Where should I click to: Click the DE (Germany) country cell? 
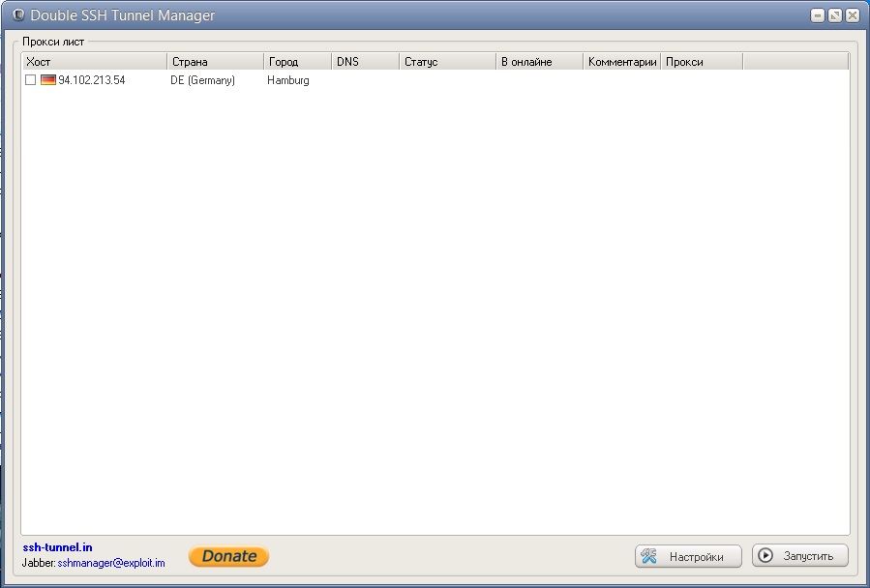click(x=202, y=80)
